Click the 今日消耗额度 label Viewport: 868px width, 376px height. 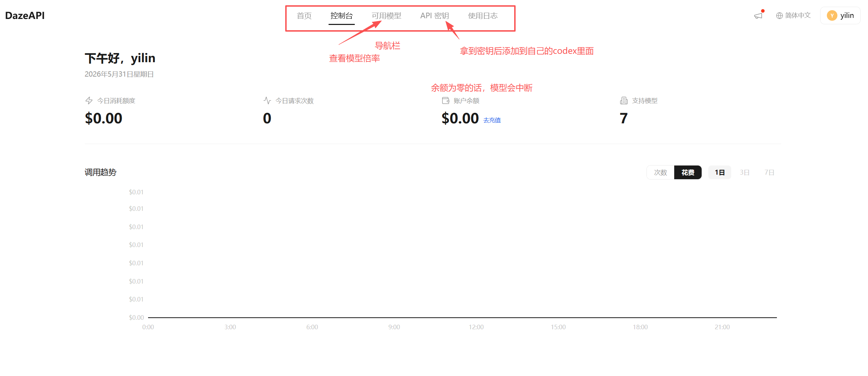point(116,101)
